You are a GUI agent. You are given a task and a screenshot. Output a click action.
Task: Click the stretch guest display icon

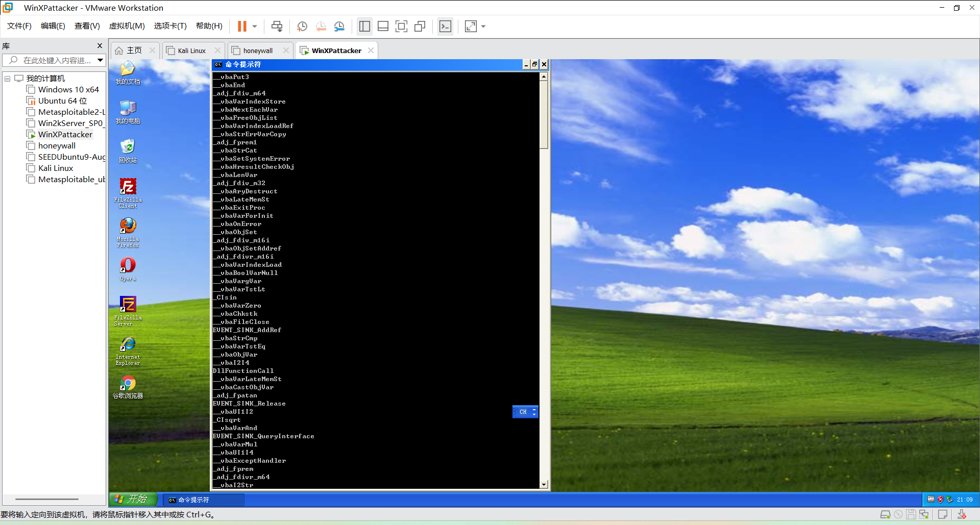click(x=471, y=26)
